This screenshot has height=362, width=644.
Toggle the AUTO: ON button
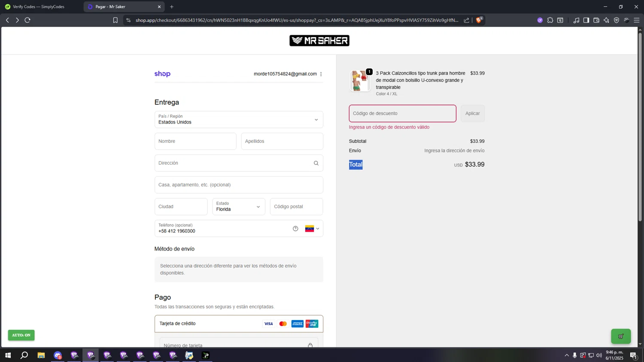pyautogui.click(x=21, y=335)
